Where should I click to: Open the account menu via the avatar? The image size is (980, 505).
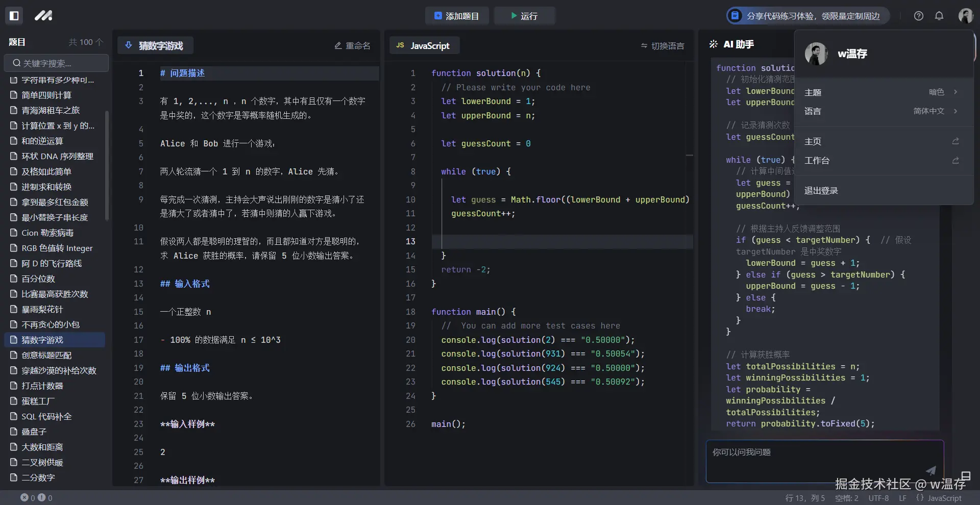pyautogui.click(x=966, y=15)
